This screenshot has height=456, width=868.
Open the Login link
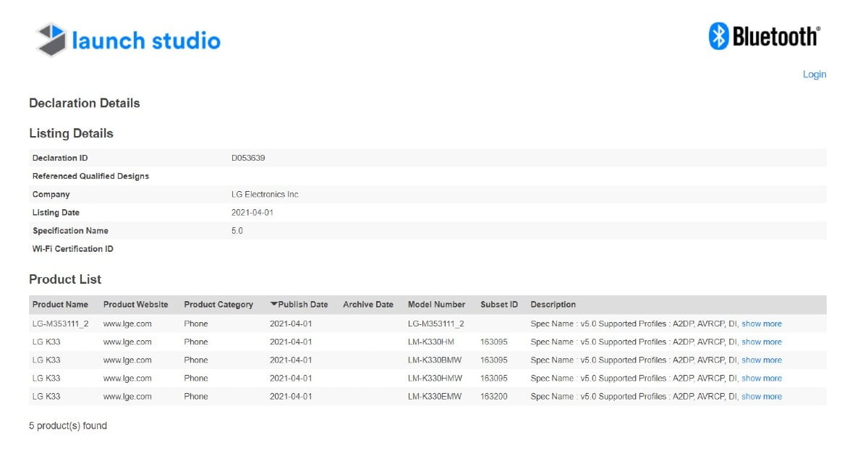(x=814, y=75)
